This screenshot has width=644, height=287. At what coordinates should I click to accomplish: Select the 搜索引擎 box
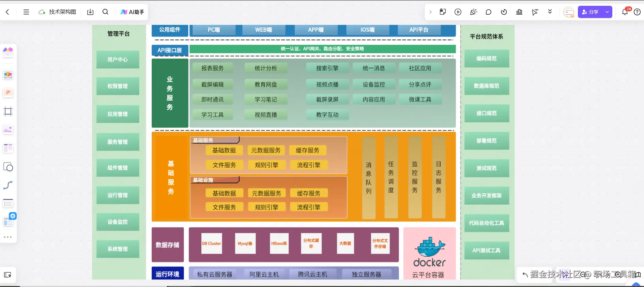coord(327,68)
